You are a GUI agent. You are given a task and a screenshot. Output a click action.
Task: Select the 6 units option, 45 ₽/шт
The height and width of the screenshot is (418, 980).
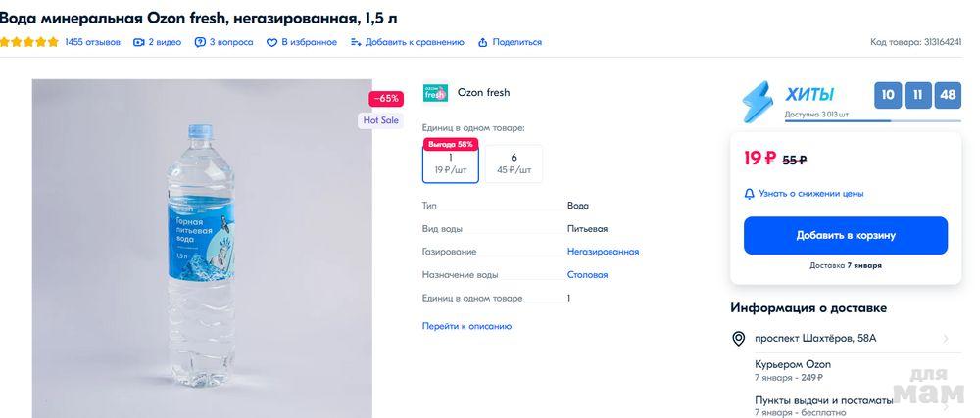pyautogui.click(x=514, y=163)
